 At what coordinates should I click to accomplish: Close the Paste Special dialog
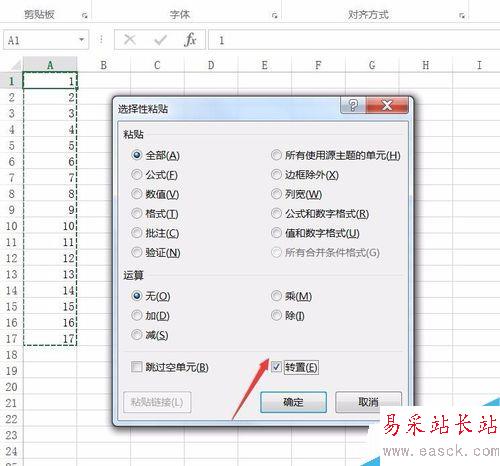pyautogui.click(x=387, y=106)
